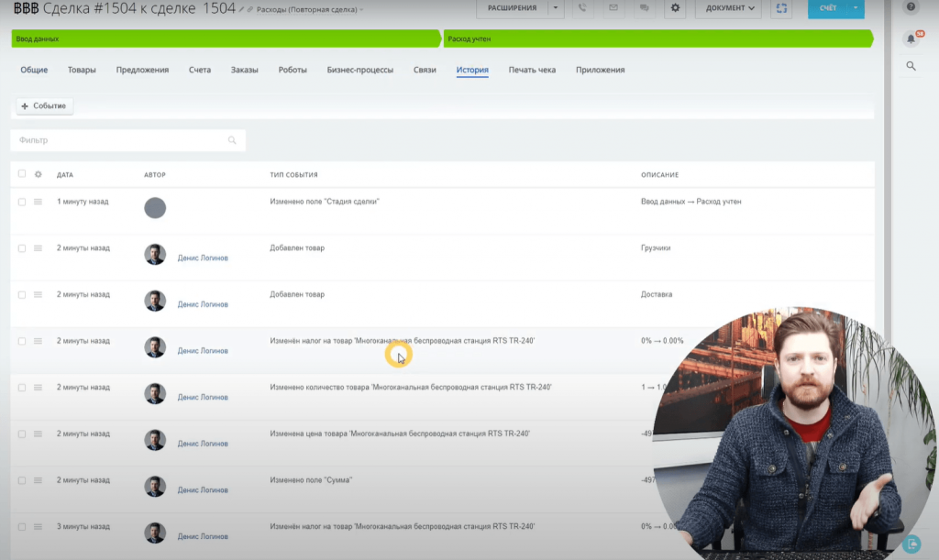Switch to the Общие tab

(x=34, y=70)
